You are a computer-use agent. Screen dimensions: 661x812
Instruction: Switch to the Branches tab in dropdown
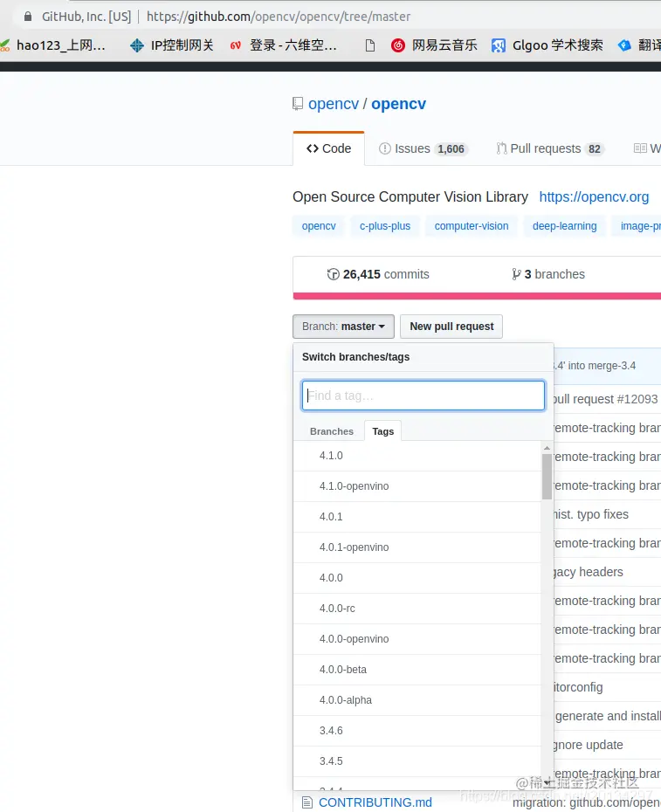[332, 431]
